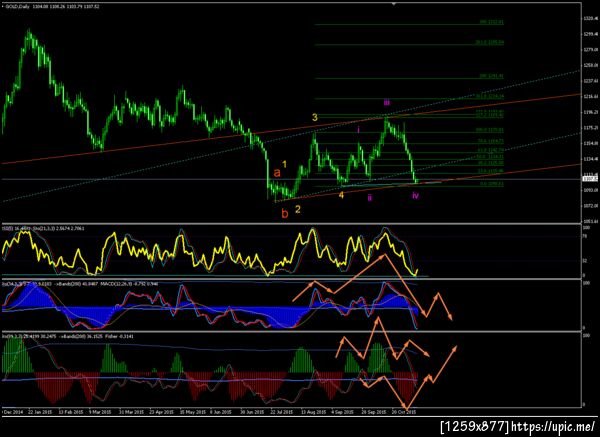Select the magenta wave label "ii"

(370, 198)
